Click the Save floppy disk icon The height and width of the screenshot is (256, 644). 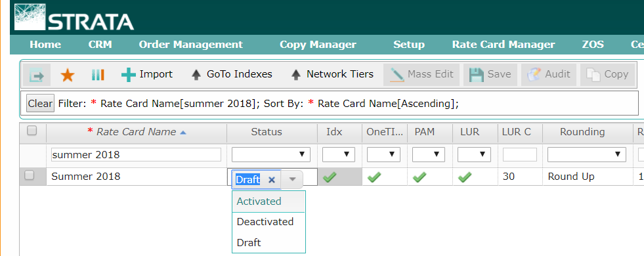click(477, 75)
